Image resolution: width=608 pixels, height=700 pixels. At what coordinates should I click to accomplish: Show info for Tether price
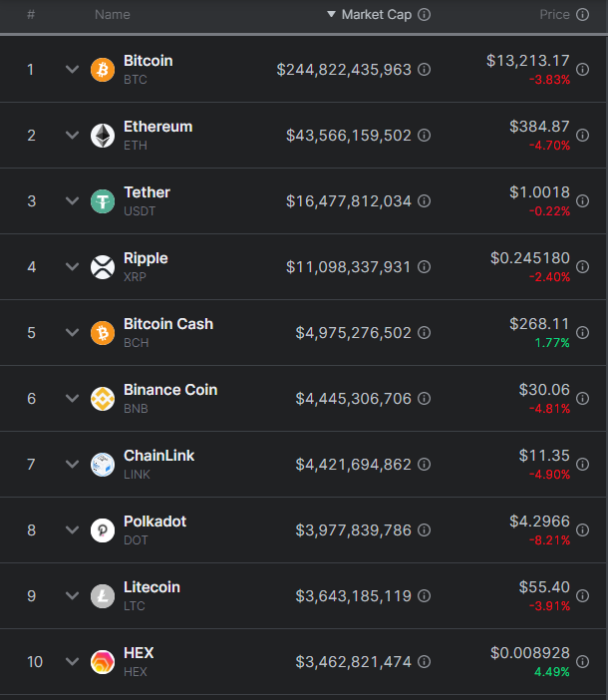click(x=582, y=201)
